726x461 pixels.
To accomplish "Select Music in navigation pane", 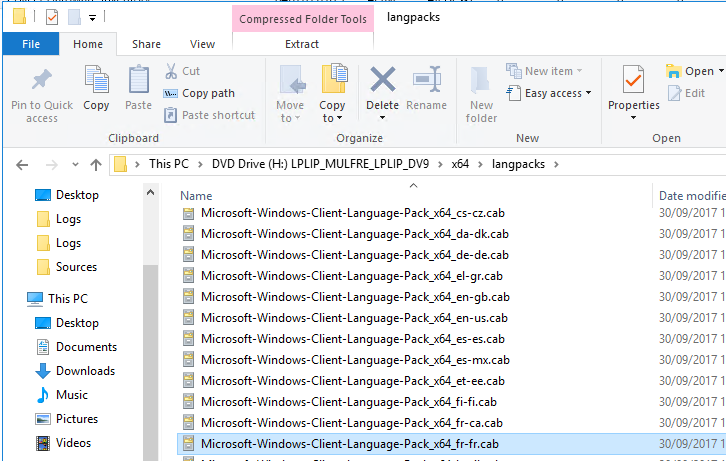I will (62, 395).
